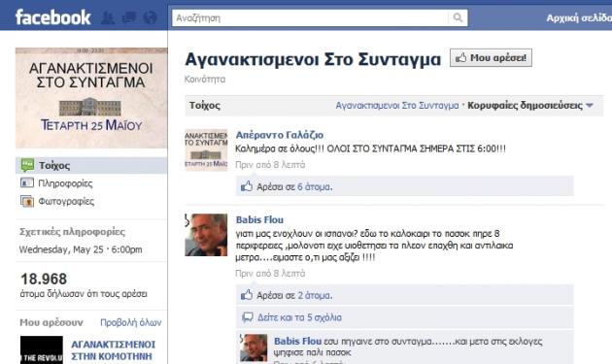Click the Μου αρέσει! like button

(x=491, y=57)
